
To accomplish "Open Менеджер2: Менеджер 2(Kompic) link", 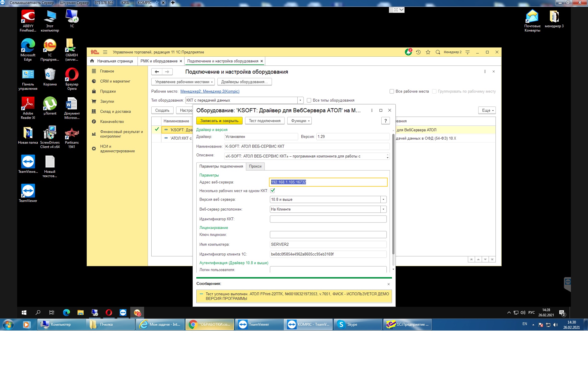I will 210,91.
